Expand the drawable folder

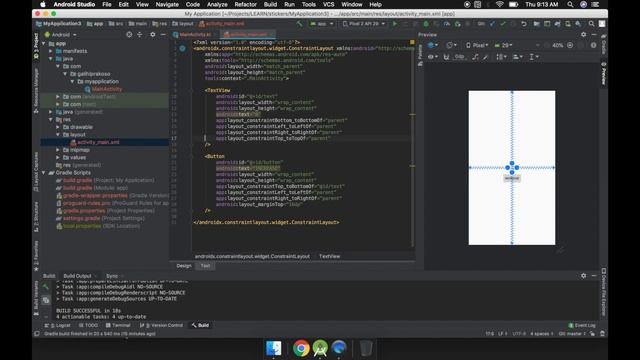pyautogui.click(x=58, y=127)
